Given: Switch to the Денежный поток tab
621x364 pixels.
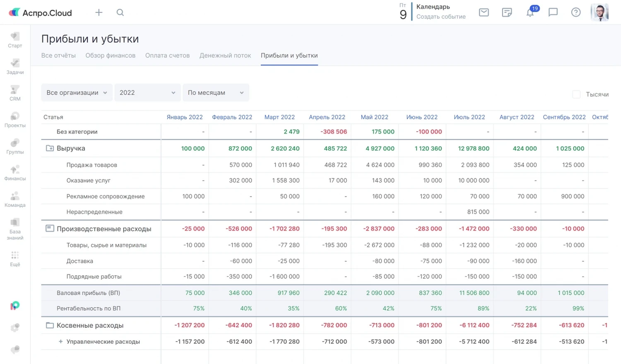Looking at the screenshot, I should tap(225, 55).
